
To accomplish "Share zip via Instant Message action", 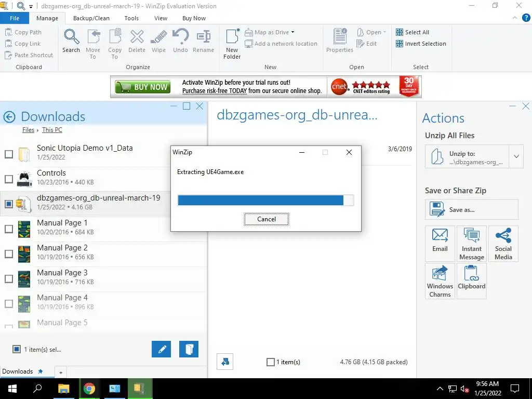I will (472, 244).
